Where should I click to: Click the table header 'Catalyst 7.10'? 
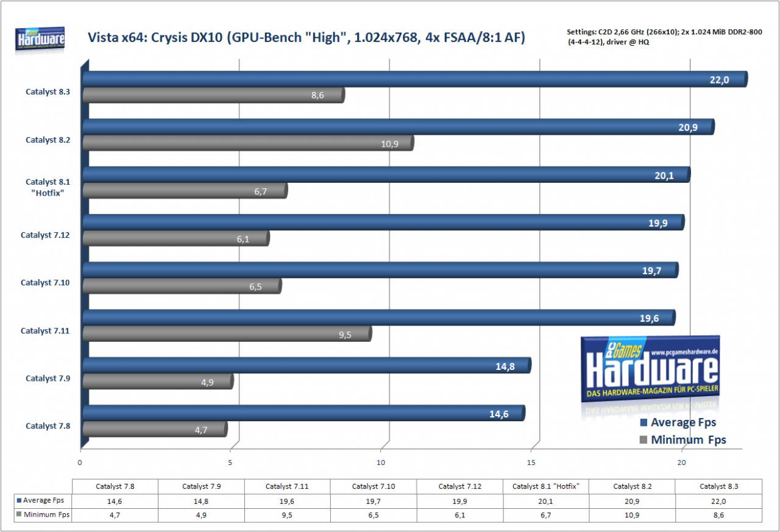point(374,486)
